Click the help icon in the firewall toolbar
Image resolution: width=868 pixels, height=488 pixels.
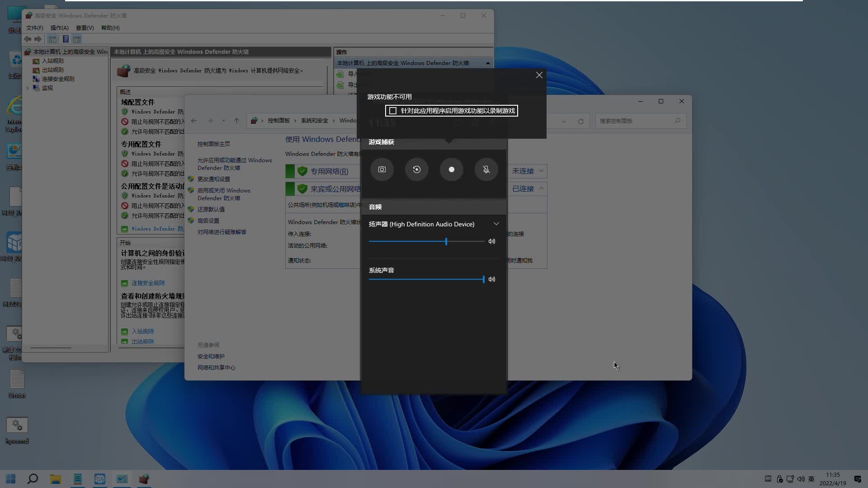click(66, 39)
